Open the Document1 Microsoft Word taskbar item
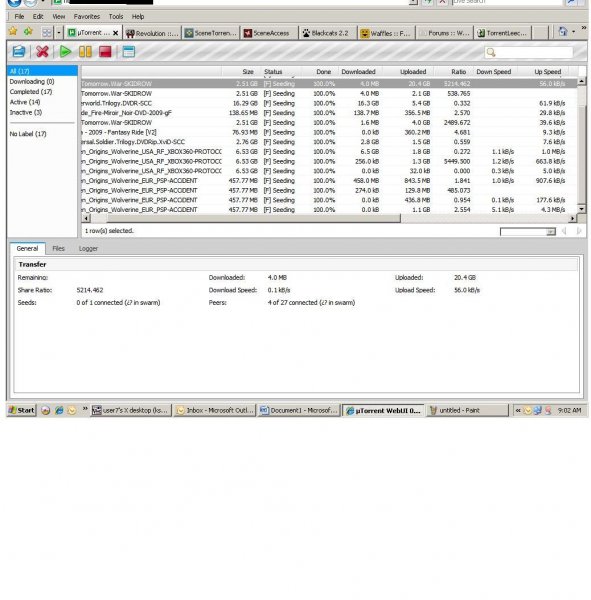The width and height of the screenshot is (591, 600). tap(299, 410)
